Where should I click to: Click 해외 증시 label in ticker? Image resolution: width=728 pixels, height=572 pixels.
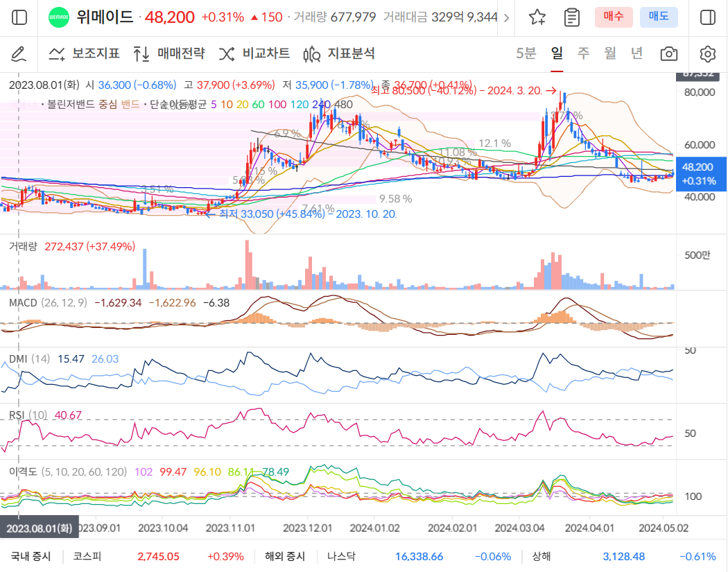284,556
